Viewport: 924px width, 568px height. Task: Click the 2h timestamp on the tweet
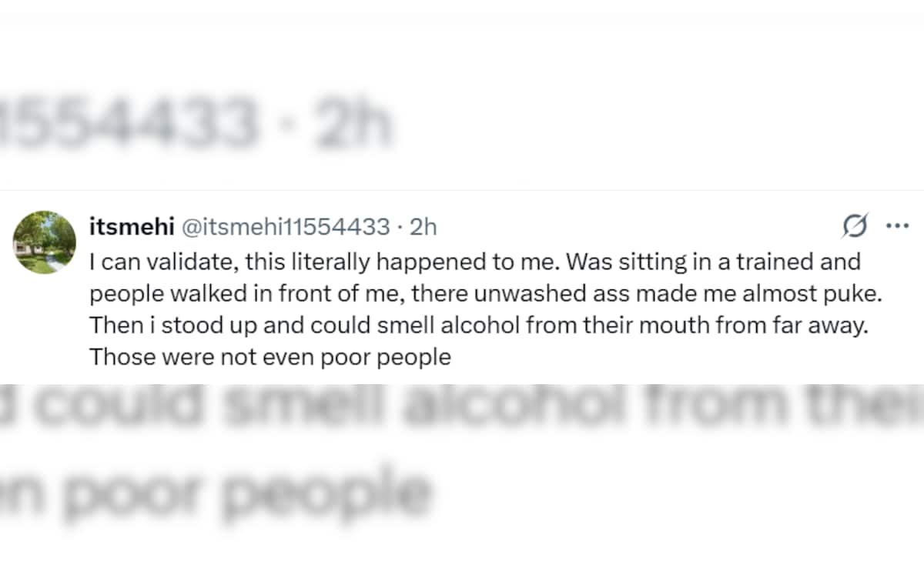423,227
